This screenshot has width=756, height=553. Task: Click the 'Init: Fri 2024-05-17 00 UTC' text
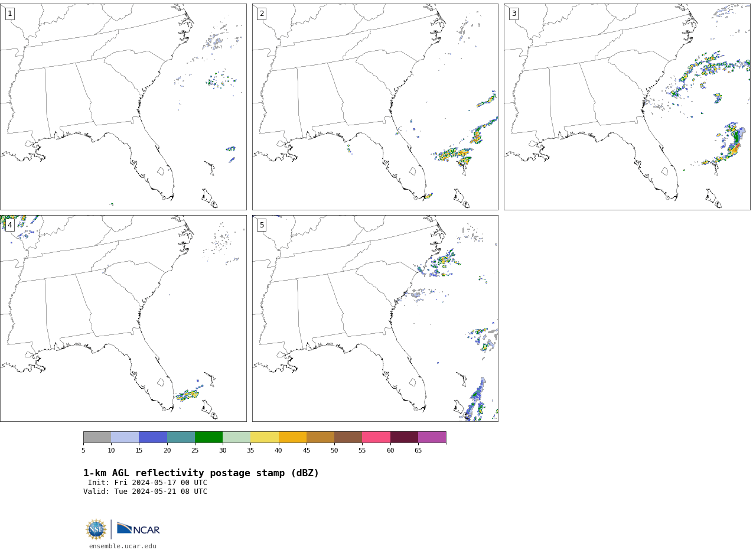click(x=148, y=483)
